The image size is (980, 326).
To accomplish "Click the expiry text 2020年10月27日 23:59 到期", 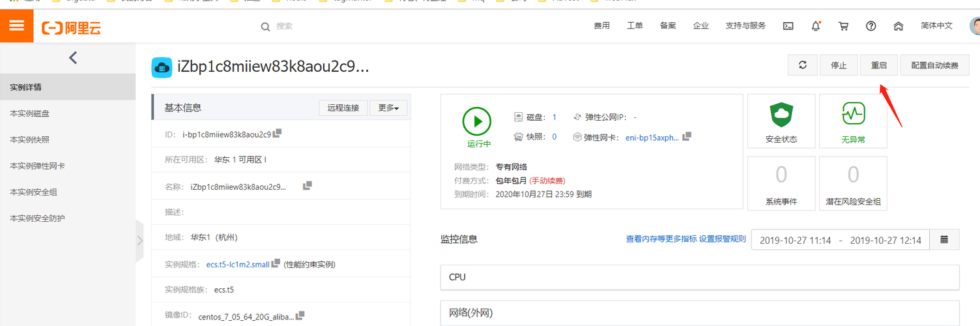I will pyautogui.click(x=543, y=194).
